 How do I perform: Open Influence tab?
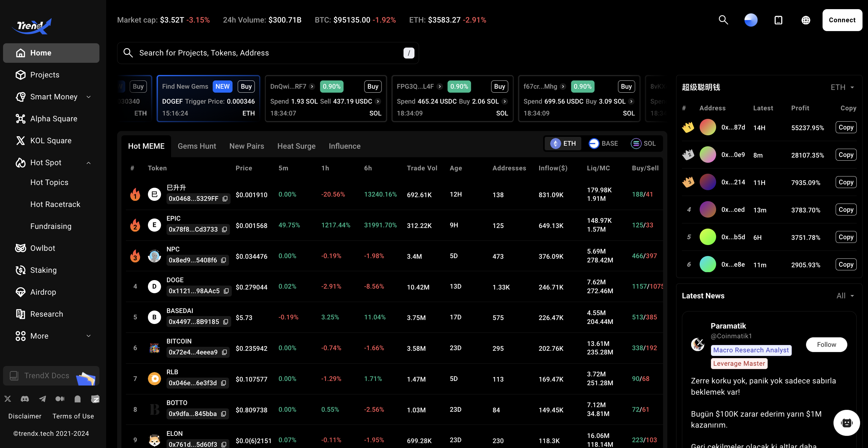(344, 146)
